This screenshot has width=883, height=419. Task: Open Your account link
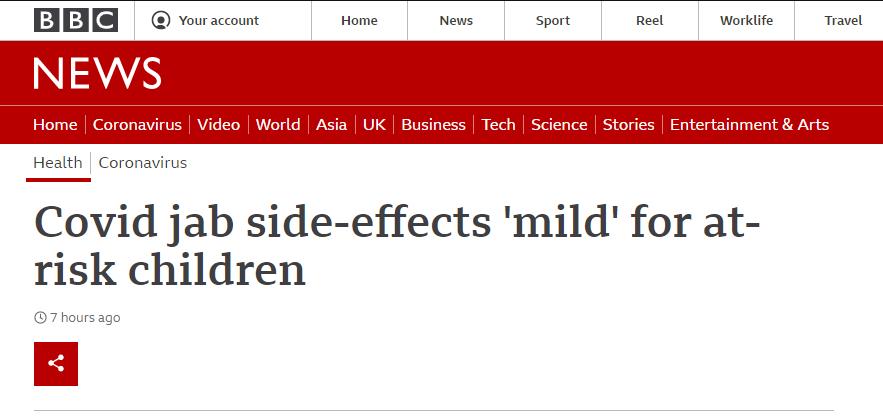(x=218, y=20)
